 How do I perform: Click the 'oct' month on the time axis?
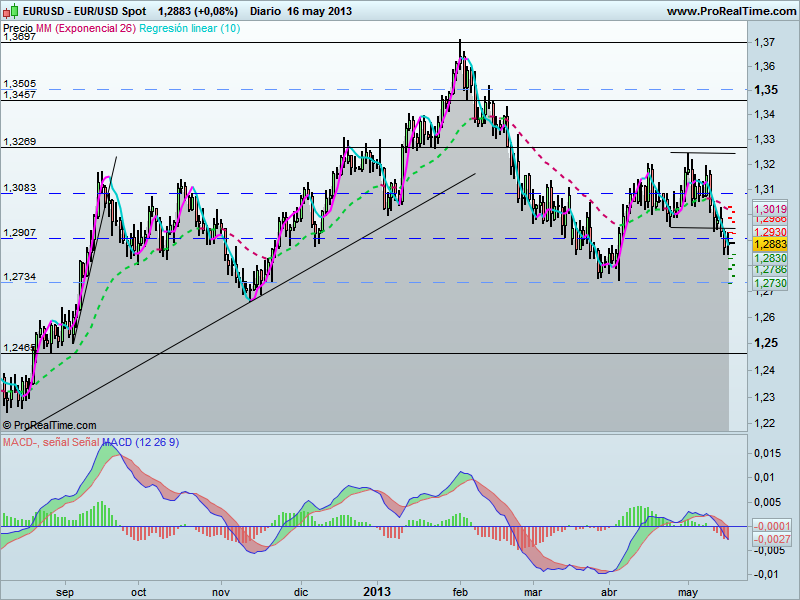(x=138, y=592)
